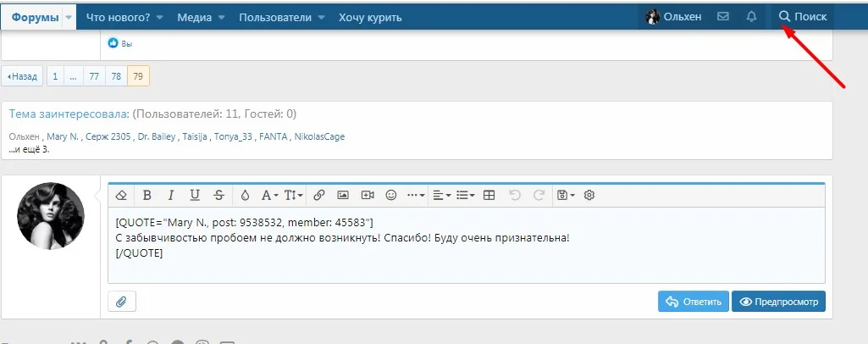Select current page 79
This screenshot has width=868, height=344.
(138, 76)
